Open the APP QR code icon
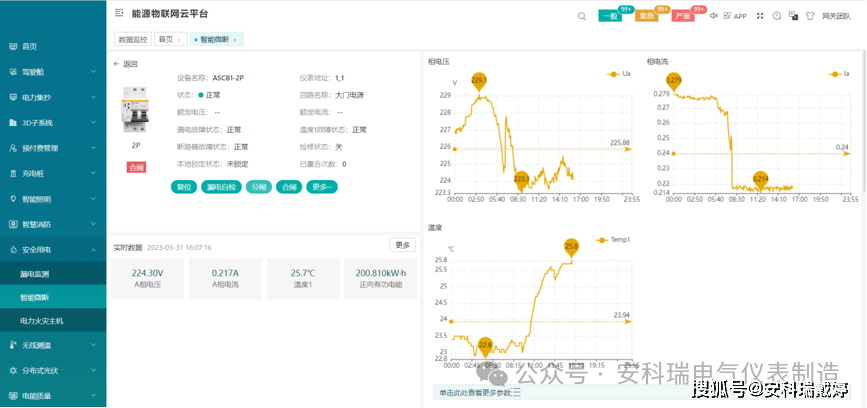 pyautogui.click(x=727, y=15)
